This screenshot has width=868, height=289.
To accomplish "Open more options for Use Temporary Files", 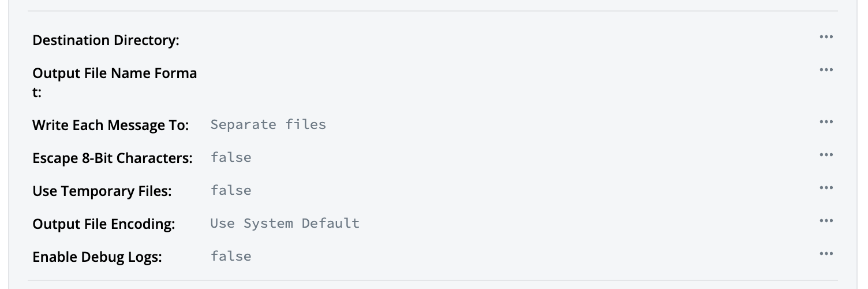I will 826,188.
